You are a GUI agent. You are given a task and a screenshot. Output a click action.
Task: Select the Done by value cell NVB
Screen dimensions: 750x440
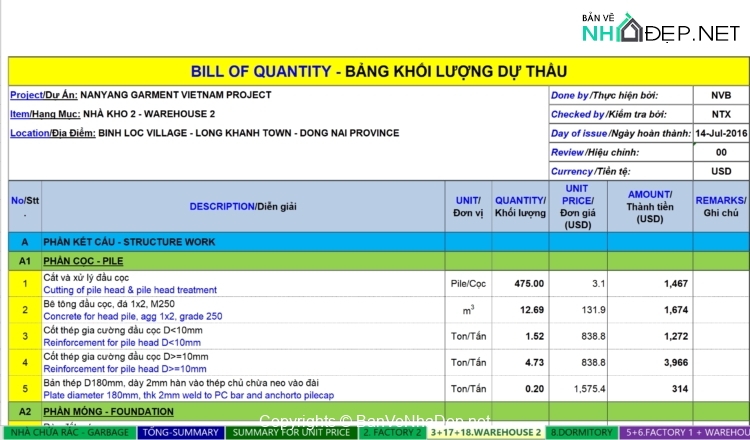720,95
